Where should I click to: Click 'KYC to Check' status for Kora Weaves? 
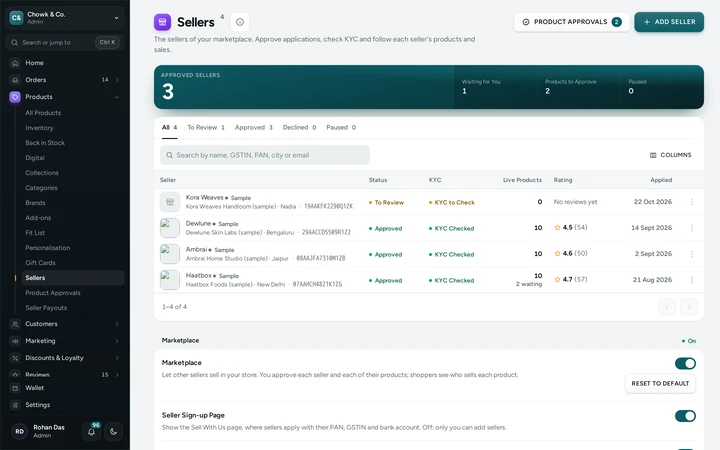pos(452,202)
